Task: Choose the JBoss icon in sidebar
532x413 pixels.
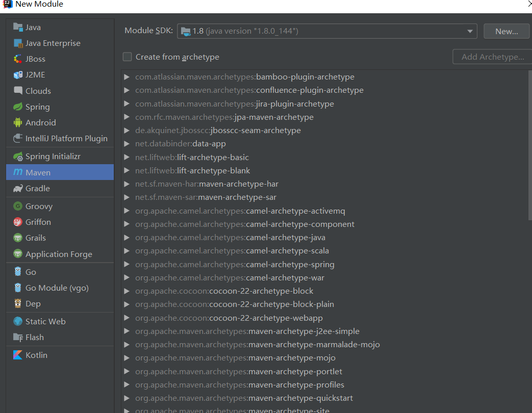Action: click(18, 59)
